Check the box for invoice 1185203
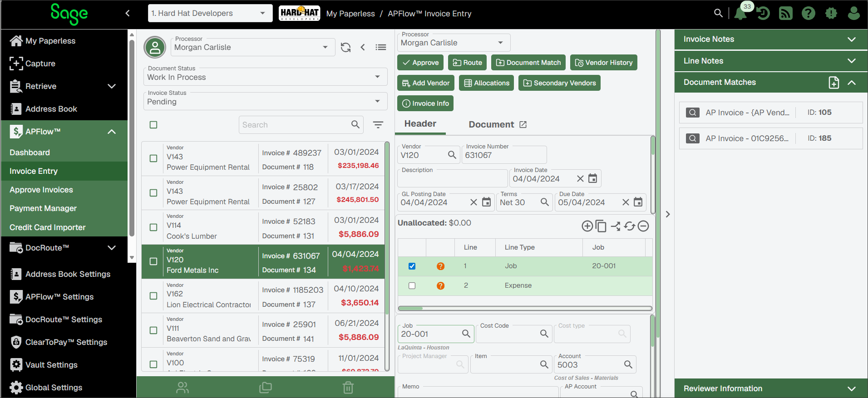The width and height of the screenshot is (868, 398). coord(153,295)
